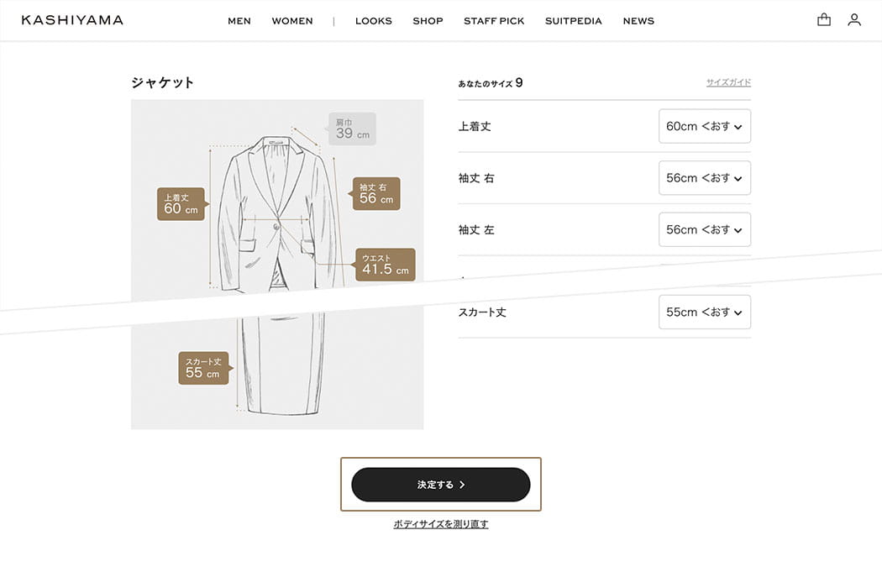Click the ウエスト 41.5 cm diagram label
The height and width of the screenshot is (588, 882).
[386, 265]
